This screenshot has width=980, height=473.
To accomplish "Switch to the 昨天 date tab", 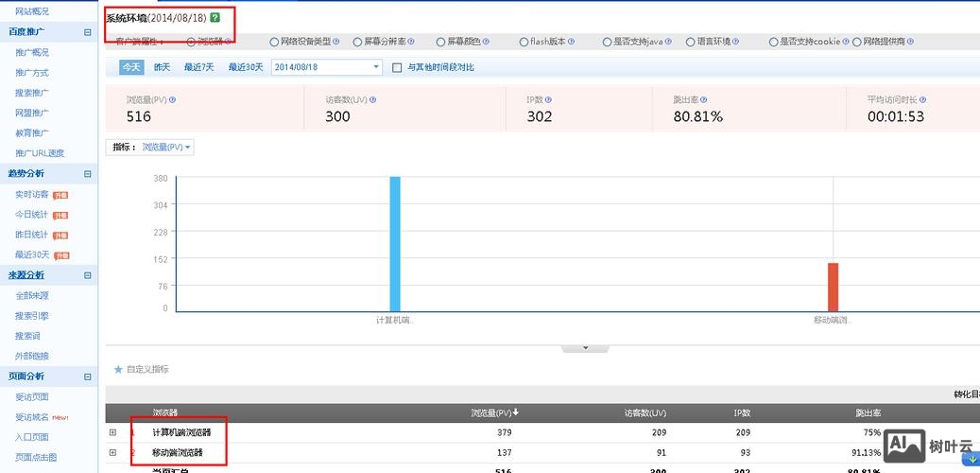I will [x=163, y=67].
